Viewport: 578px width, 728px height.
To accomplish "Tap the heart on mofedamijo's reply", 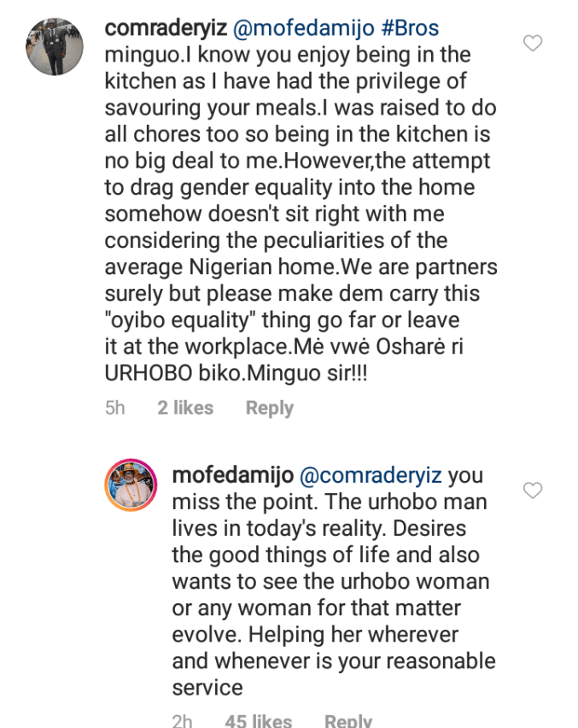I will (x=533, y=490).
